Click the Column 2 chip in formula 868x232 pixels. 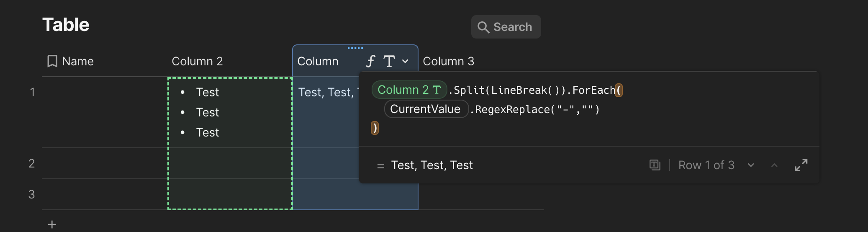click(409, 90)
